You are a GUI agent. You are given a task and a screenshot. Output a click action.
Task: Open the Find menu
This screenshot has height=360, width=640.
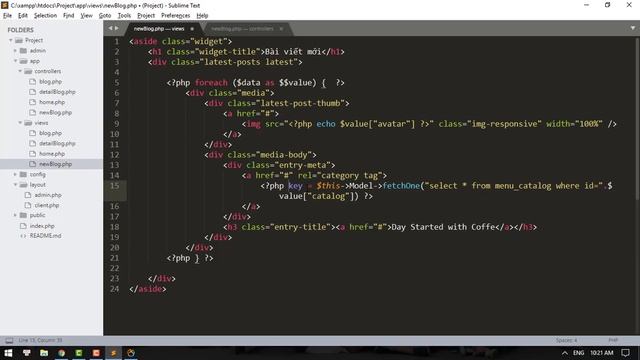point(69,16)
